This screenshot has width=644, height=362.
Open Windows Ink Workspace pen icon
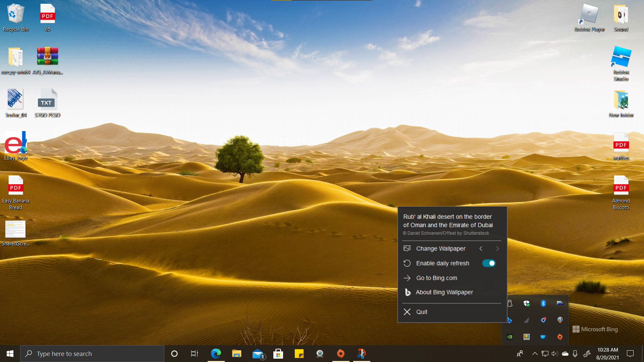click(x=587, y=354)
